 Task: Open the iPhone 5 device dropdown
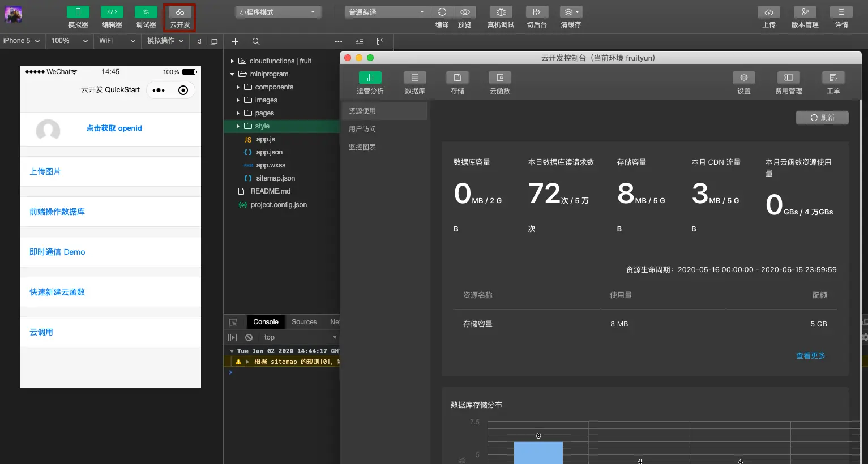(x=22, y=41)
